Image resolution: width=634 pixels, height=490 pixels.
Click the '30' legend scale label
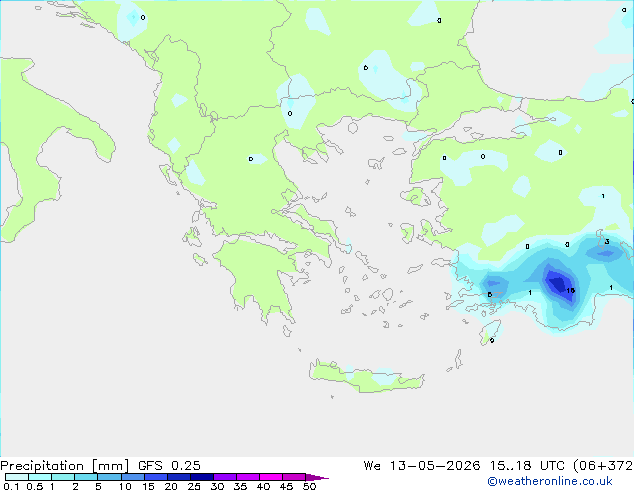pyautogui.click(x=217, y=486)
